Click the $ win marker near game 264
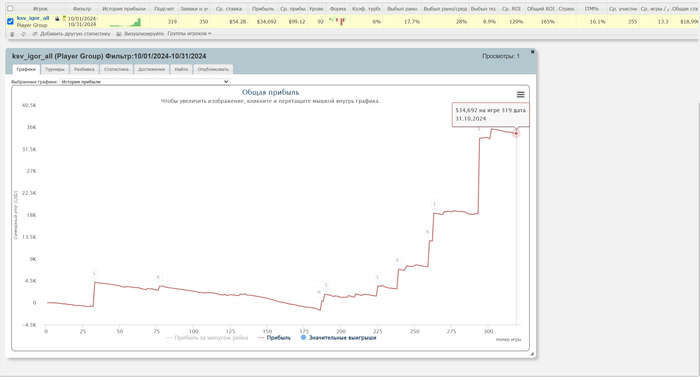 click(434, 204)
